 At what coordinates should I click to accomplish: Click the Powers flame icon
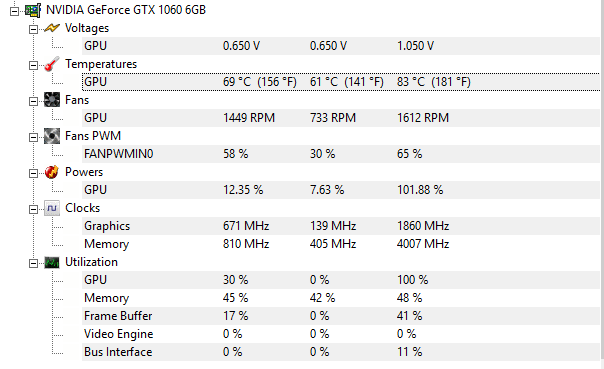click(52, 172)
